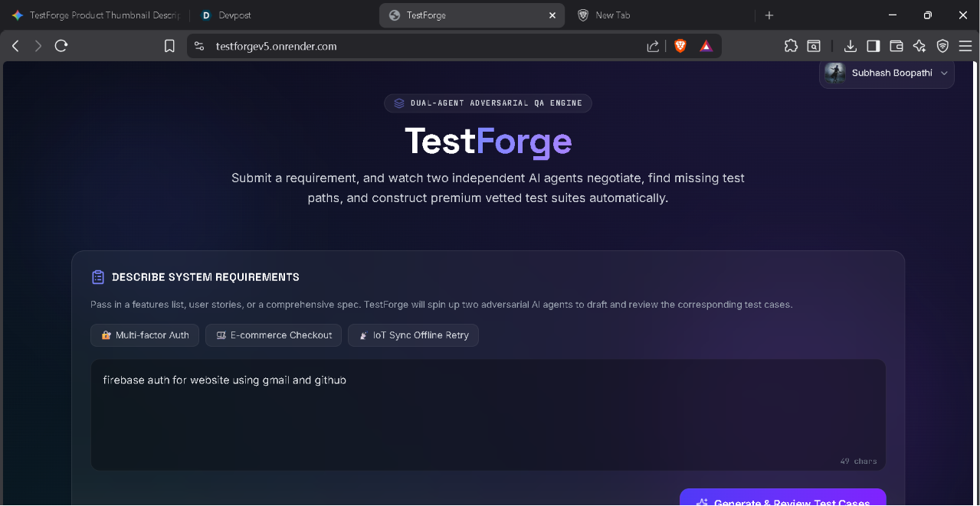Click Generate & Review Test Cases button
980x506 pixels.
coord(782,498)
